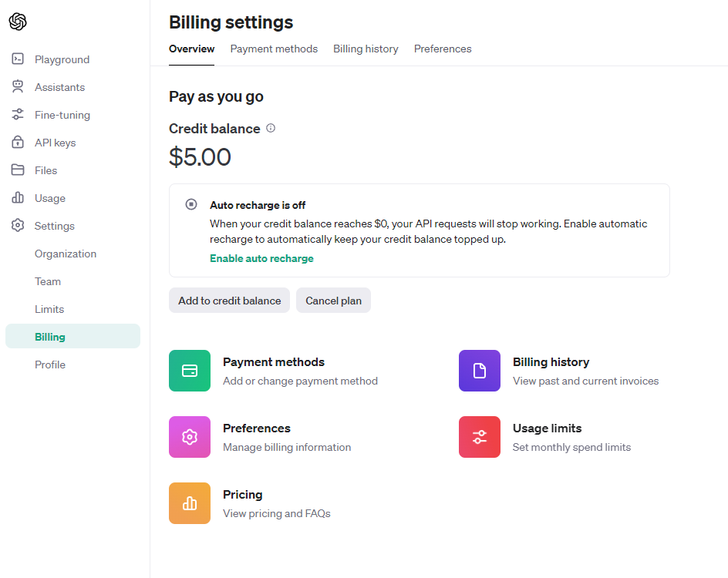Click the Cancel plan button
Screen dimensions: 728x578
(333, 301)
